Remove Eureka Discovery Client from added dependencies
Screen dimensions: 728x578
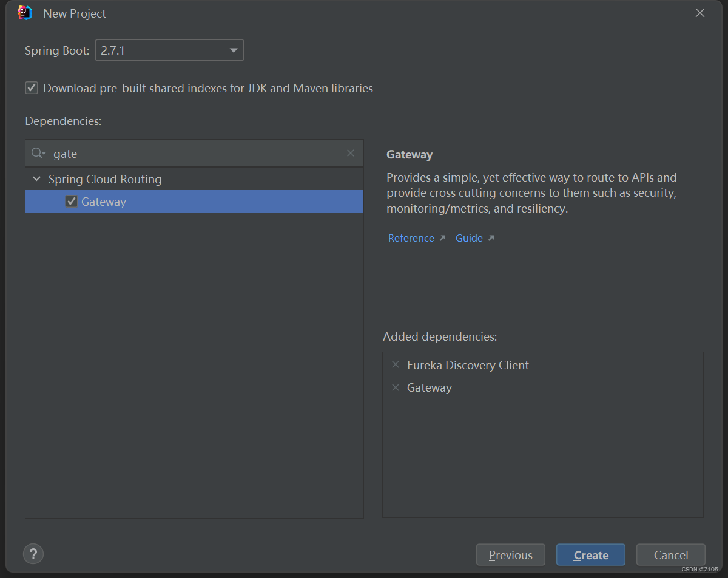pos(396,365)
